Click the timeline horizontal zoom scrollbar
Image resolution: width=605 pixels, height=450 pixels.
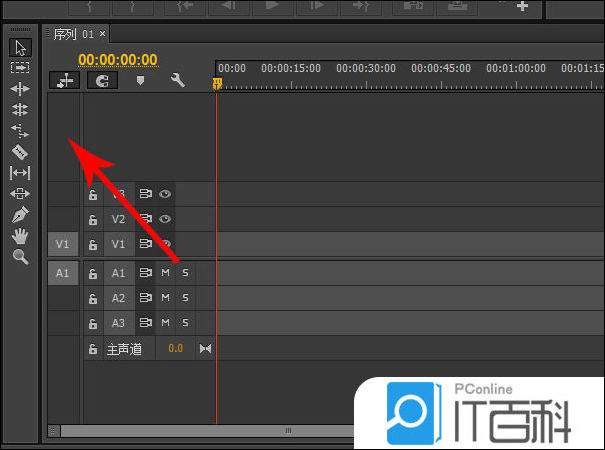(208, 431)
